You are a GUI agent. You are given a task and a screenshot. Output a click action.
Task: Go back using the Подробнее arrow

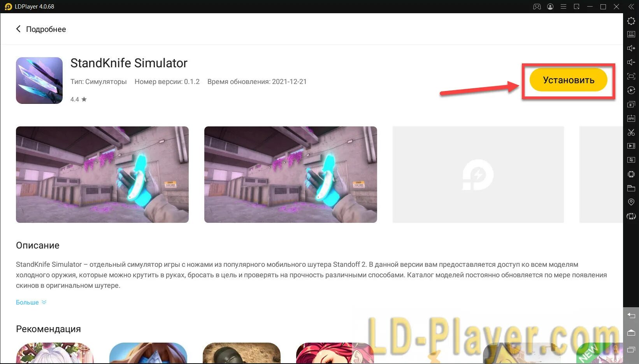tap(18, 29)
